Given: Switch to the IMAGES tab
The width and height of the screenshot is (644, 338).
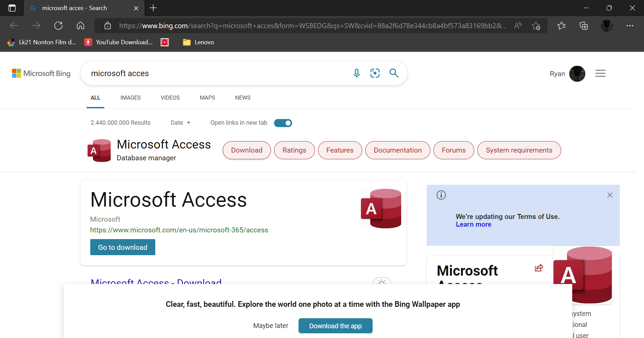Looking at the screenshot, I should [x=130, y=98].
